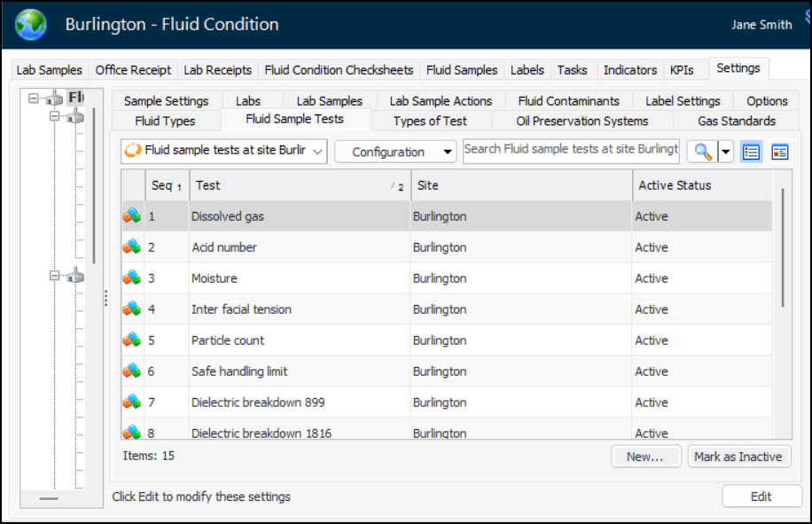Open the Lab Receipts tab
This screenshot has height=524, width=812.
pyautogui.click(x=217, y=70)
